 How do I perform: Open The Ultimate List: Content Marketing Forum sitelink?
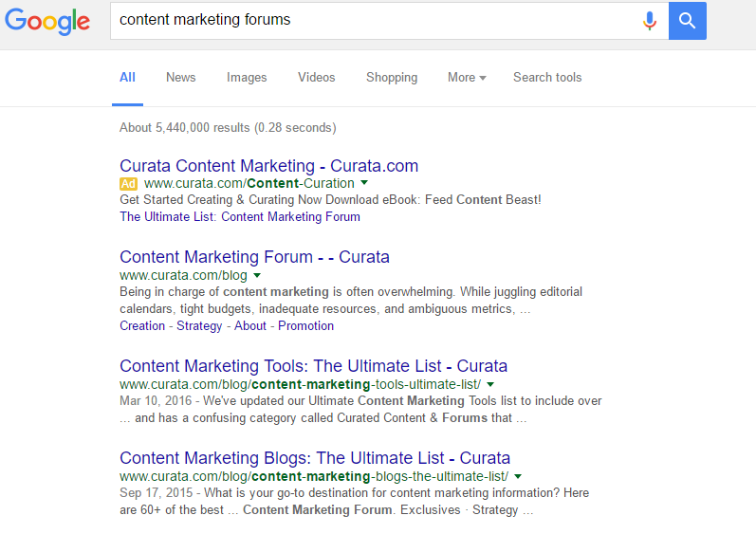(240, 217)
